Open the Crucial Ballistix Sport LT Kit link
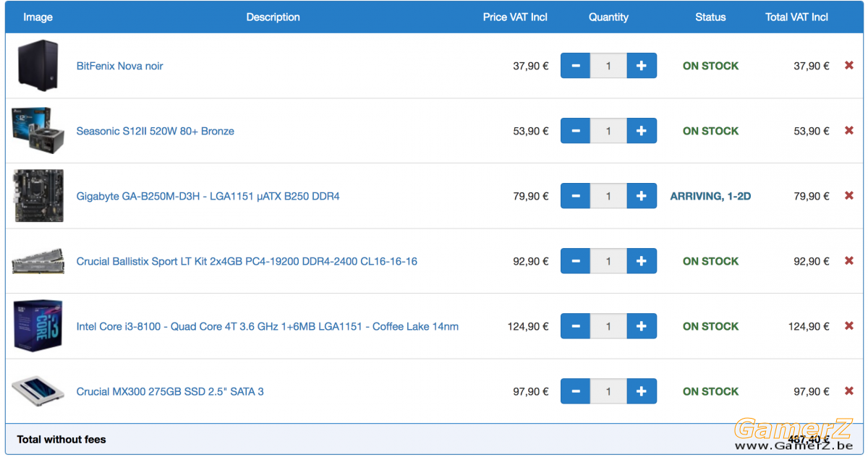Image resolution: width=868 pixels, height=457 pixels. [247, 261]
